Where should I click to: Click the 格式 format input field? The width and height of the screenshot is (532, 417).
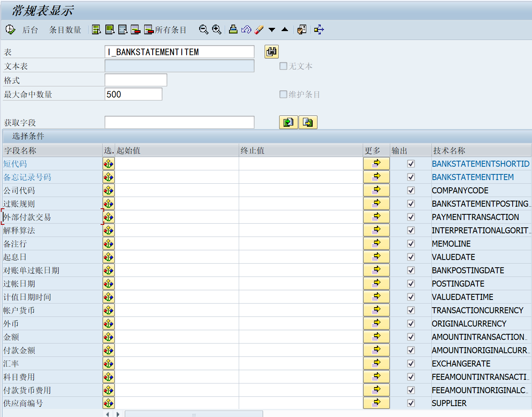136,80
